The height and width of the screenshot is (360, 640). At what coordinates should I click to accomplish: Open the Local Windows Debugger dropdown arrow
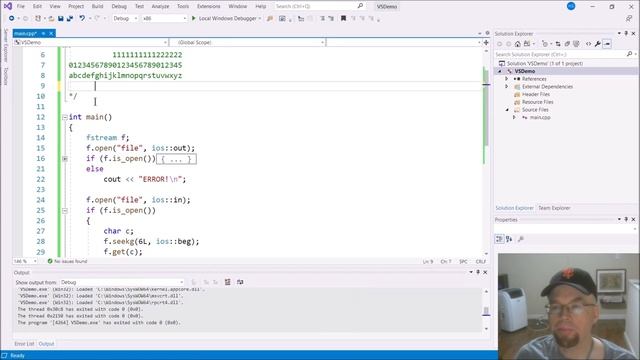pos(260,18)
